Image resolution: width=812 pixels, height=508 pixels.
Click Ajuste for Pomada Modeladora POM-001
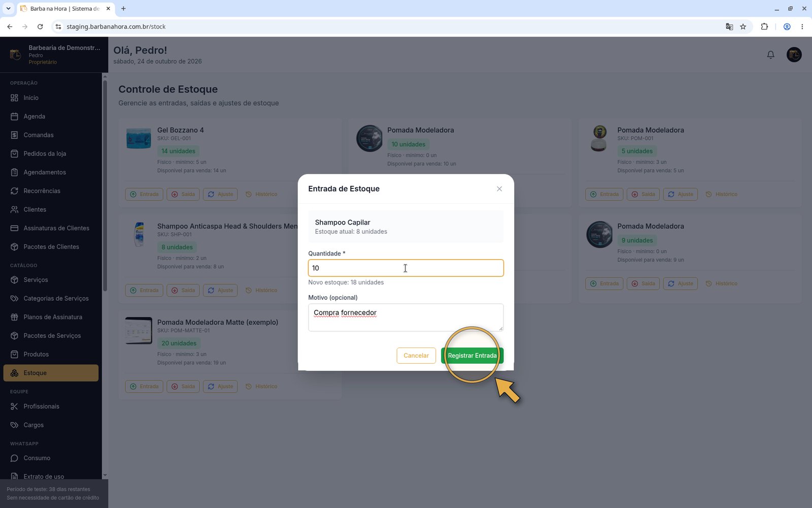tap(681, 194)
